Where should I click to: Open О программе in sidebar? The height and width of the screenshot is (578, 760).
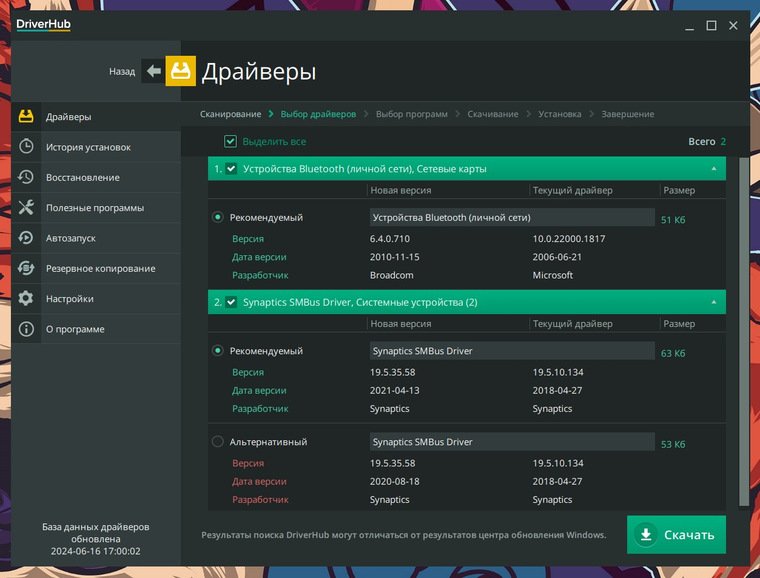click(96, 329)
